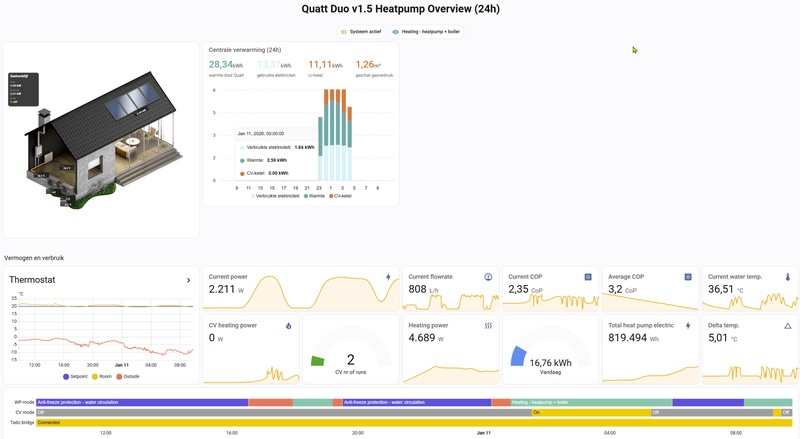Toggle Verbruikte elektriciteit legend under bar chart
The width and height of the screenshot is (800, 439).
[275, 196]
